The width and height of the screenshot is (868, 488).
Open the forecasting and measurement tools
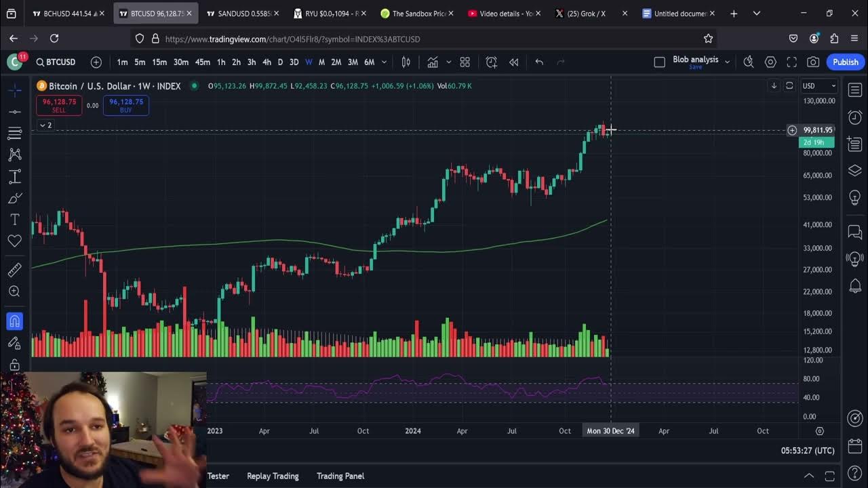14,176
